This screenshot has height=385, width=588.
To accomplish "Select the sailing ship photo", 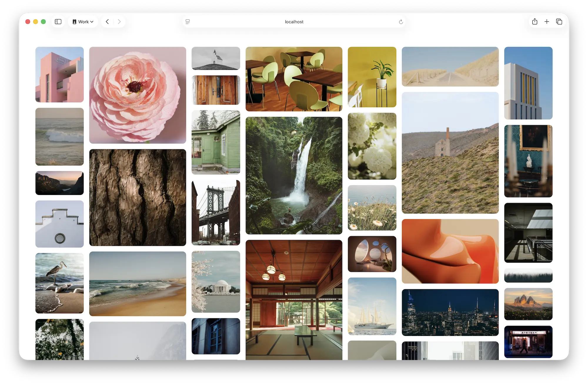I will tap(372, 306).
